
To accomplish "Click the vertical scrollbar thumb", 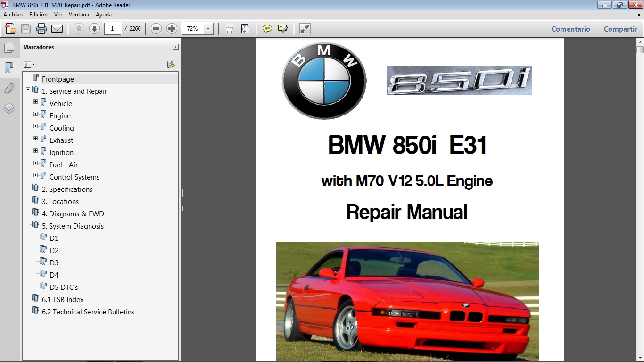I will coord(640,49).
